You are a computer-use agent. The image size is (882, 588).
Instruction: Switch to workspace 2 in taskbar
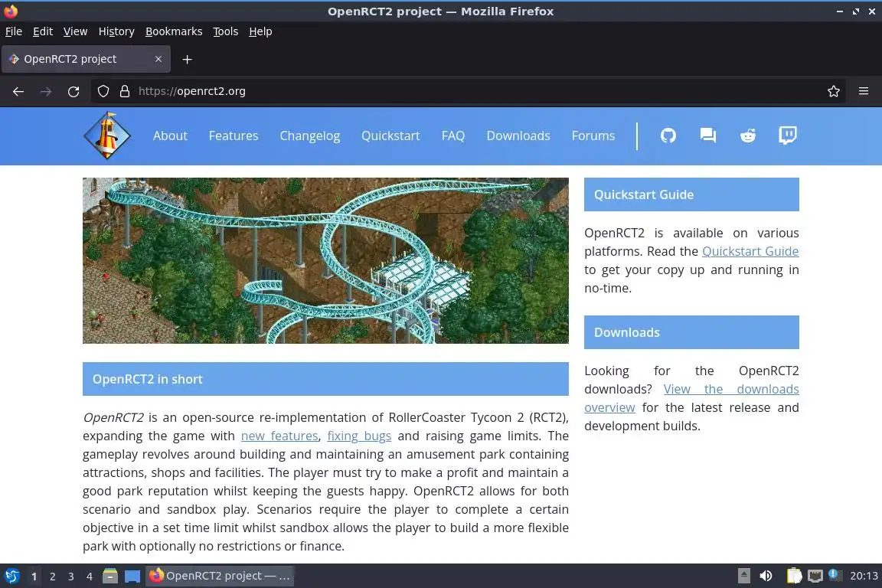tap(52, 577)
